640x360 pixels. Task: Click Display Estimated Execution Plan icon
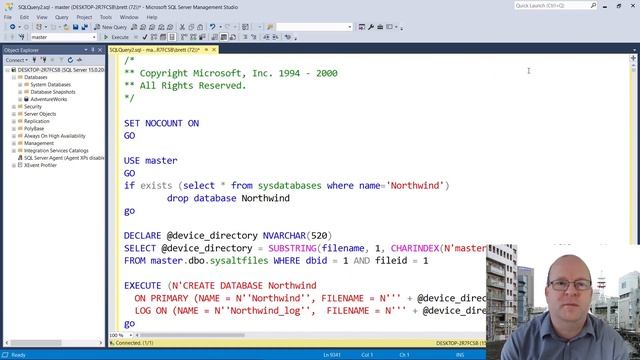point(154,37)
